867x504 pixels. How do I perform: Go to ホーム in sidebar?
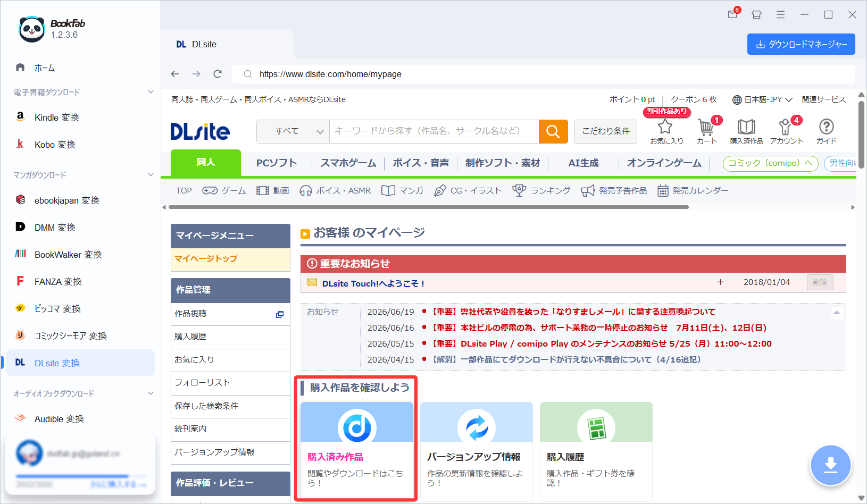coord(80,68)
